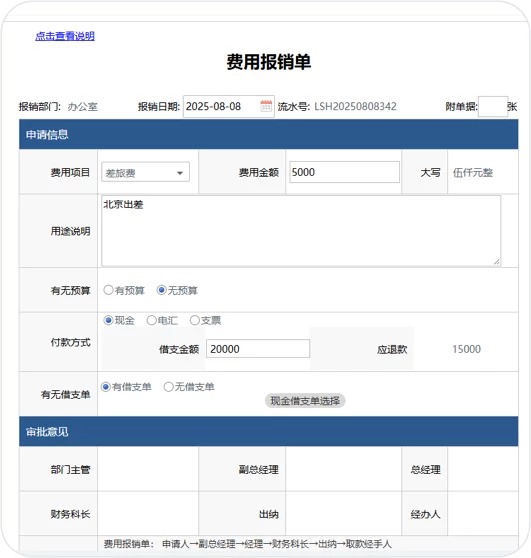Select the 无借支单 radio button

pyautogui.click(x=168, y=387)
